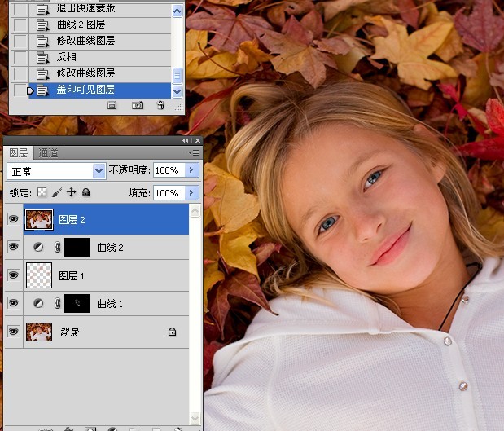The height and width of the screenshot is (431, 504).
Task: Click the History panel scrollbar thumb
Action: tap(177, 76)
